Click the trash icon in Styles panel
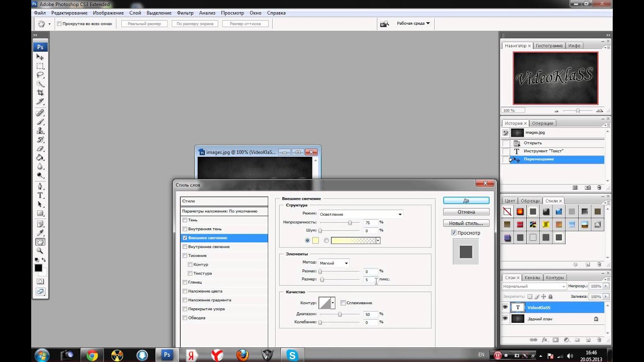Screen dimensions: 644x362 pyautogui.click(x=599, y=264)
